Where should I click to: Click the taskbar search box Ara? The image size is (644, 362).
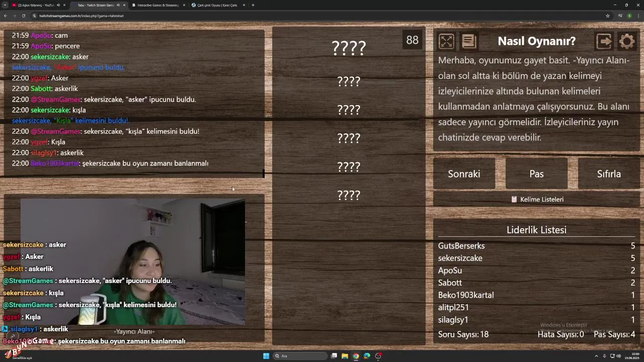coord(300,356)
